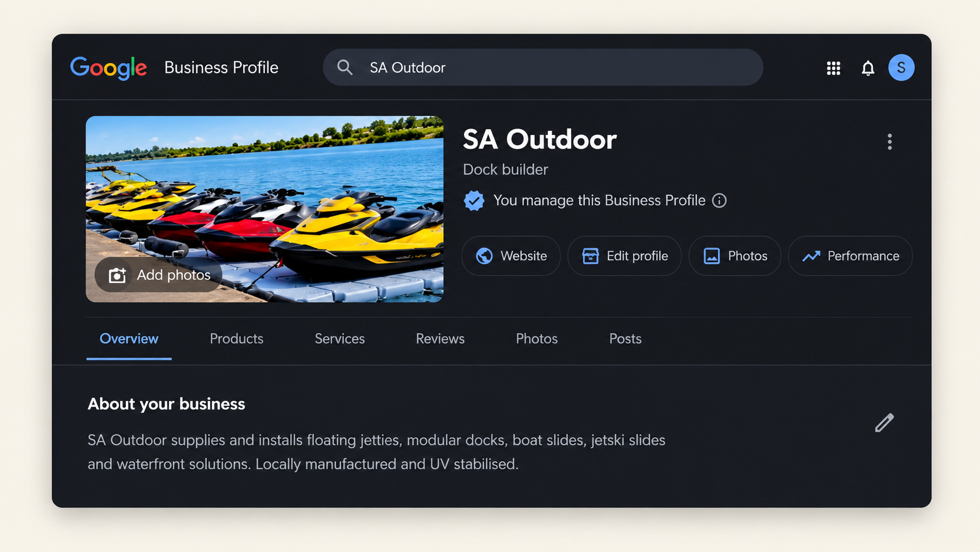
Task: Edit the About your business description
Action: [x=884, y=423]
